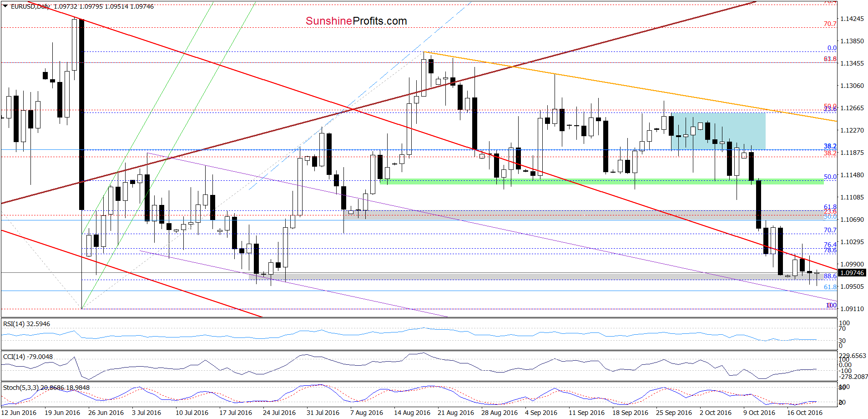This screenshot has width=868, height=419.
Task: Click price axis value 1.09900
Action: point(852,264)
